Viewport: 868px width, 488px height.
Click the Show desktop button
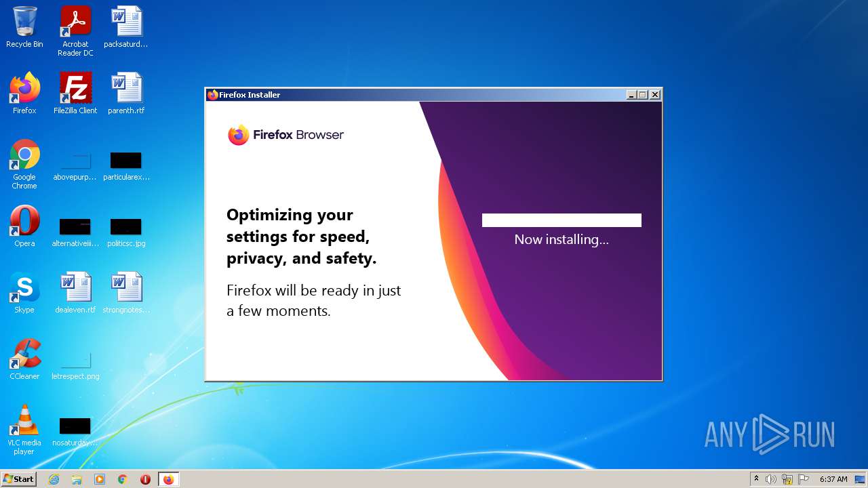(x=861, y=479)
